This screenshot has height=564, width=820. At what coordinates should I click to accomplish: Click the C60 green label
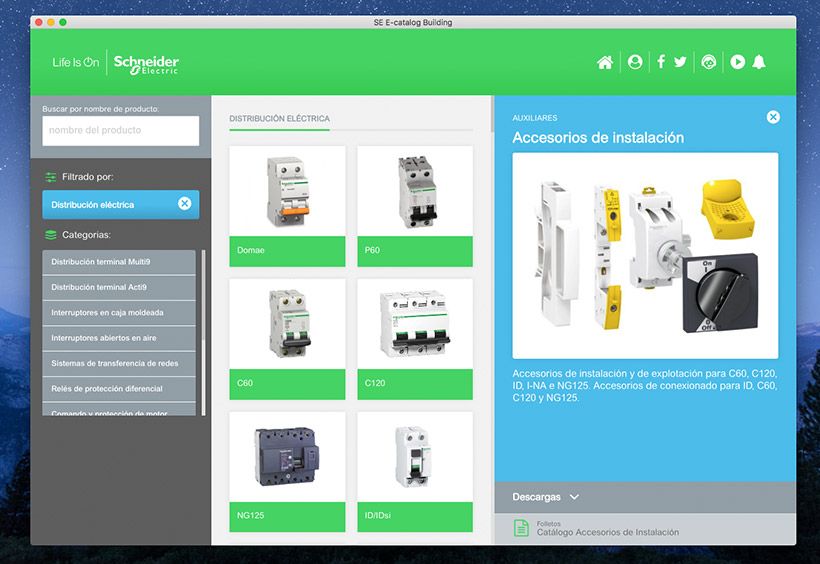point(287,384)
